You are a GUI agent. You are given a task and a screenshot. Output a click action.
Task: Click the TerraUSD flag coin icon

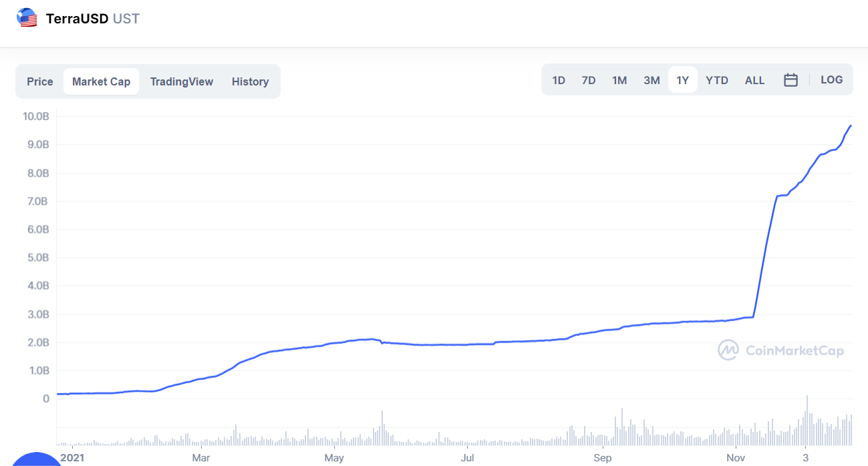[27, 18]
